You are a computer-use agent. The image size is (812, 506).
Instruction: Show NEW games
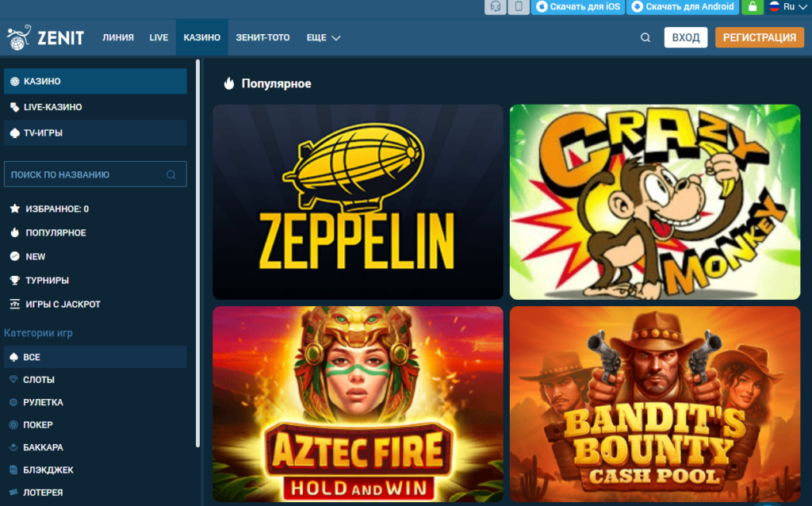35,256
